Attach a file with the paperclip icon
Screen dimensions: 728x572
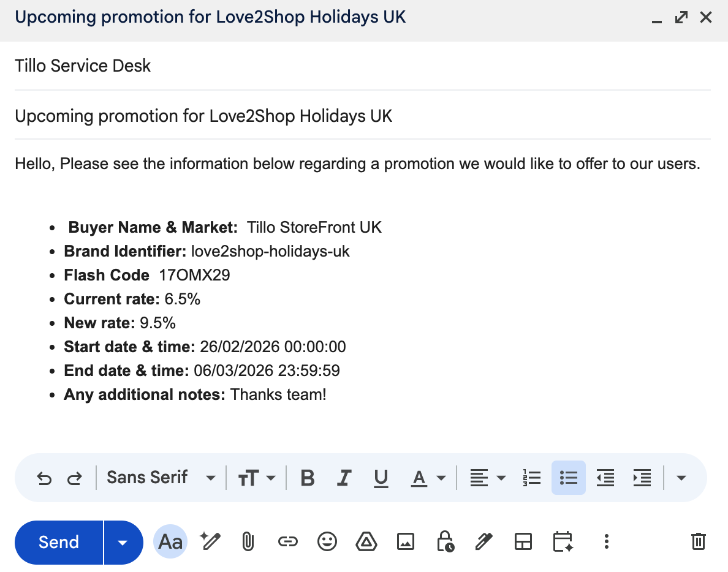click(248, 542)
